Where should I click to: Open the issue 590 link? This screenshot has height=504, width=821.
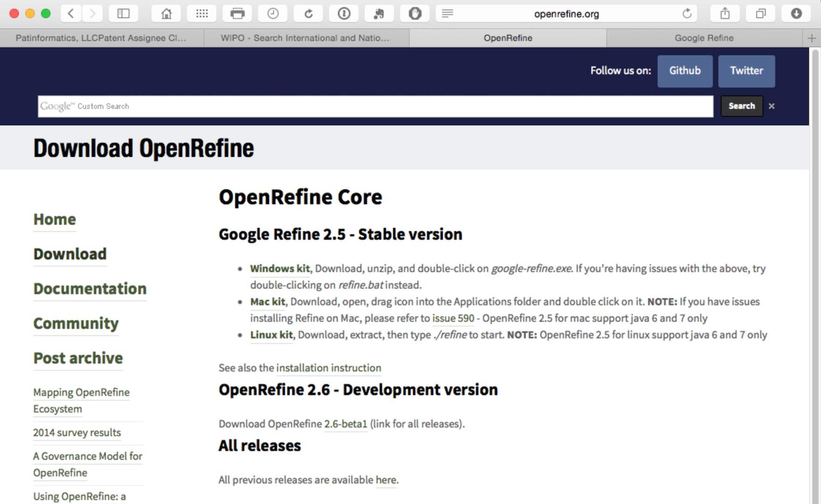(453, 318)
